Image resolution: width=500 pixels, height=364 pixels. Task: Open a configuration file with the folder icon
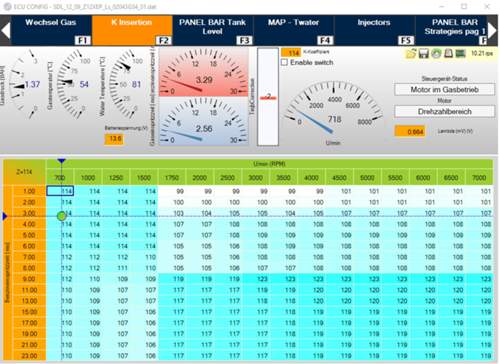pos(411,53)
